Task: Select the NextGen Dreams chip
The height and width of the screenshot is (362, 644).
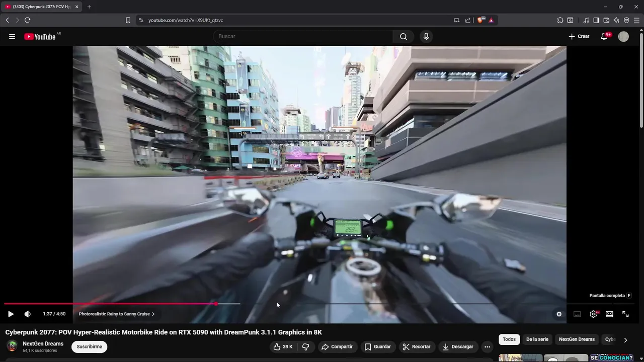Action: pos(577,339)
